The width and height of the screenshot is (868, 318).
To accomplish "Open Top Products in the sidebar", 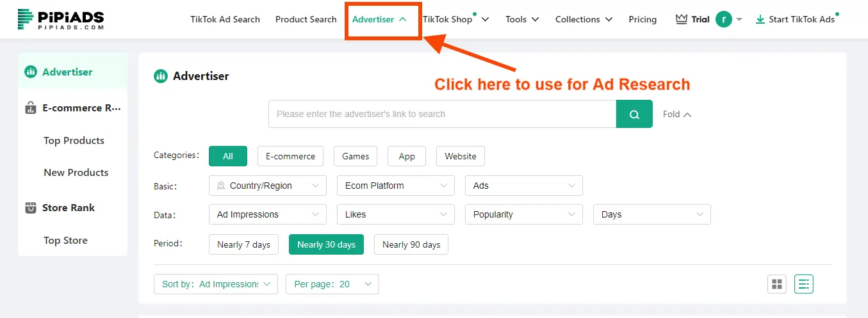I will (x=74, y=141).
